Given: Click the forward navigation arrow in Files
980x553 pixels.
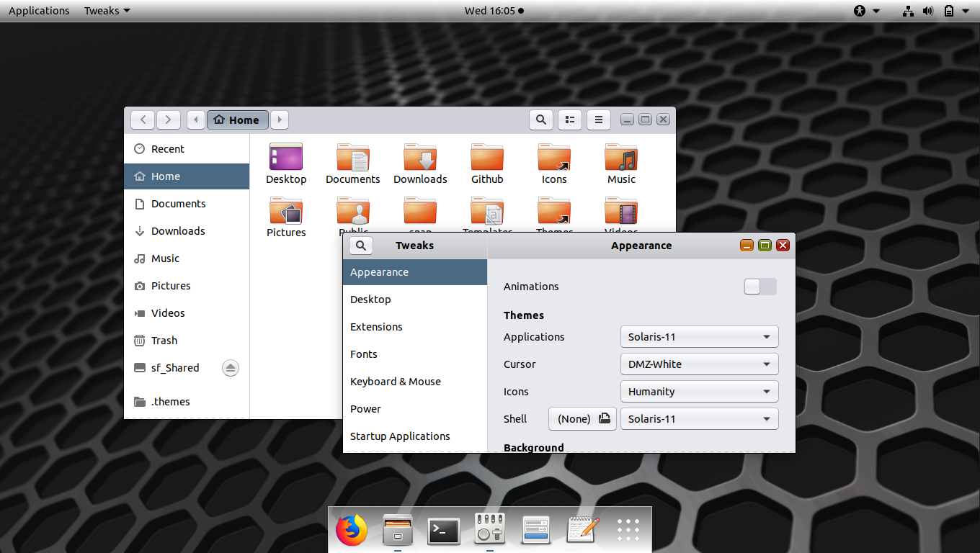Looking at the screenshot, I should [x=168, y=120].
